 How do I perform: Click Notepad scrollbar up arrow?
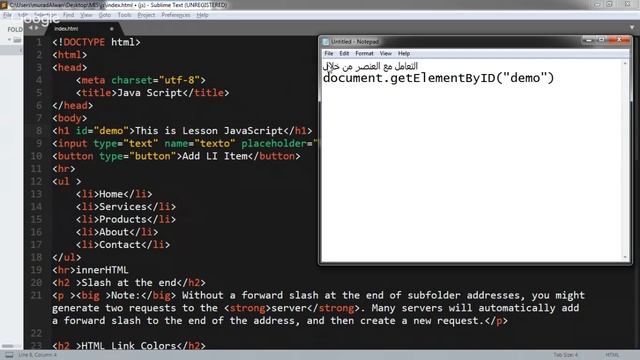625,64
